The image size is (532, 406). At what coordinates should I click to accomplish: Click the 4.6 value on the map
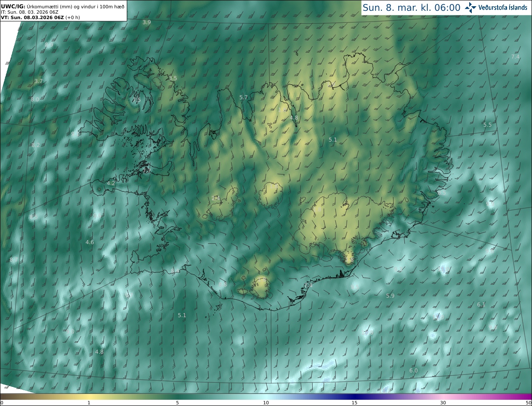click(x=90, y=242)
